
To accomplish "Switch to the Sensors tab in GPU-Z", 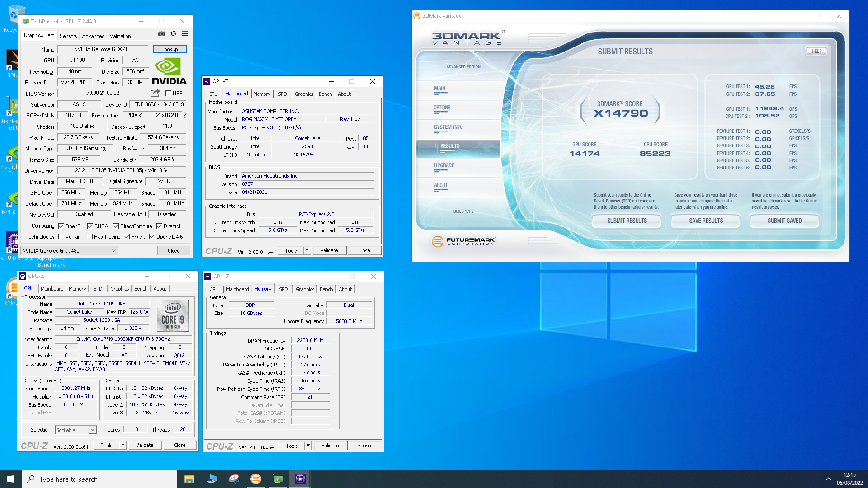I will point(68,36).
